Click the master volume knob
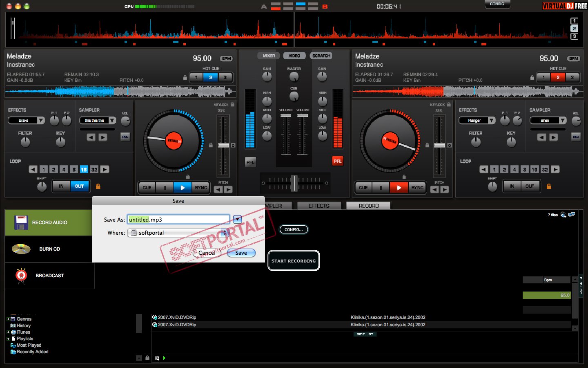588x368 pixels. tap(294, 76)
